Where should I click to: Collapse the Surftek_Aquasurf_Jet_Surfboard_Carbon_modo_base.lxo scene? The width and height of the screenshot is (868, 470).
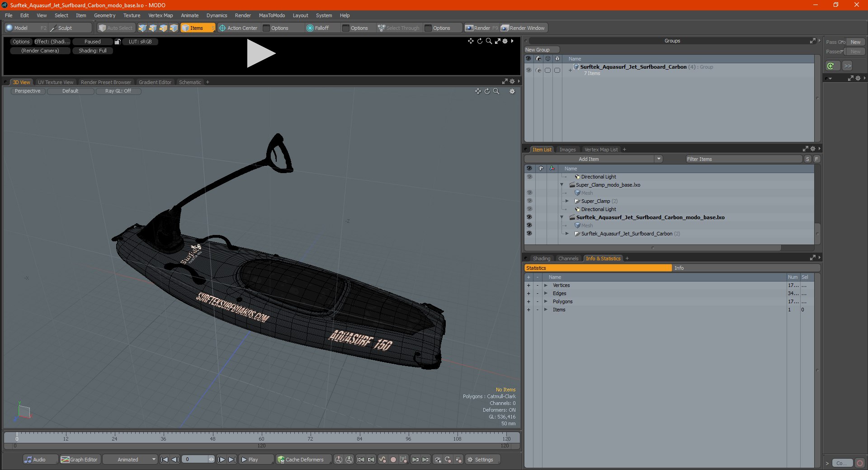[562, 217]
